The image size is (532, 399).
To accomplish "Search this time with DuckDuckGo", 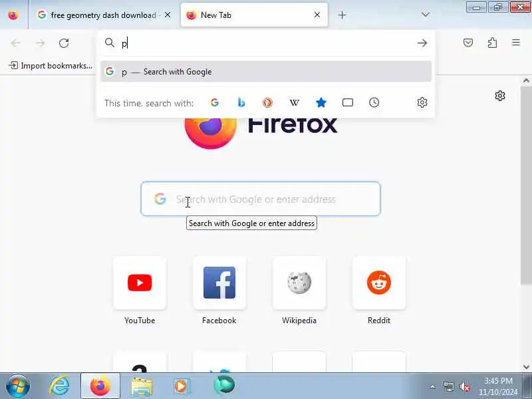I will coord(267,102).
